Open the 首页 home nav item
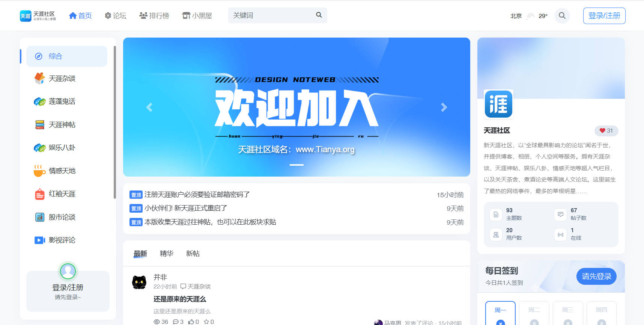This screenshot has height=325, width=644. pyautogui.click(x=80, y=15)
